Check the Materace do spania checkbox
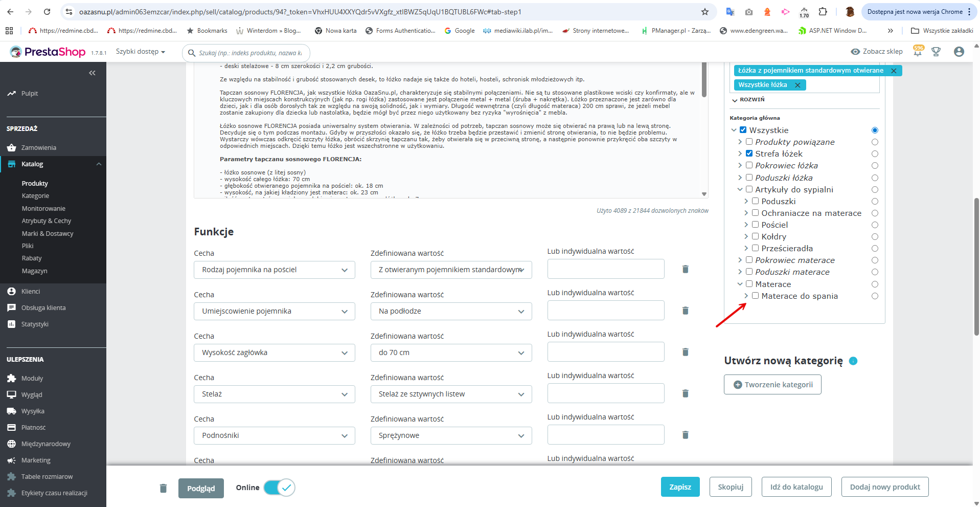The image size is (980, 507). click(755, 296)
